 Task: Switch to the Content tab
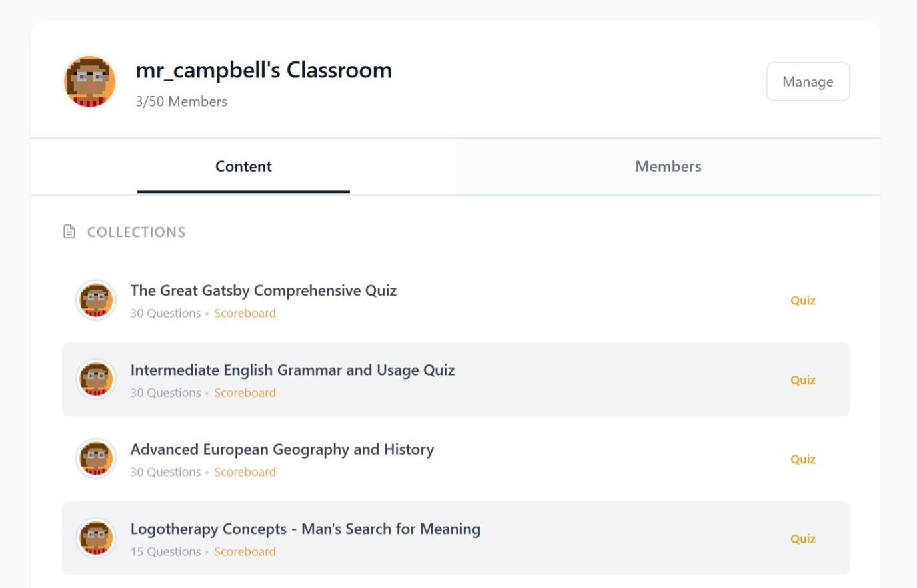point(242,166)
